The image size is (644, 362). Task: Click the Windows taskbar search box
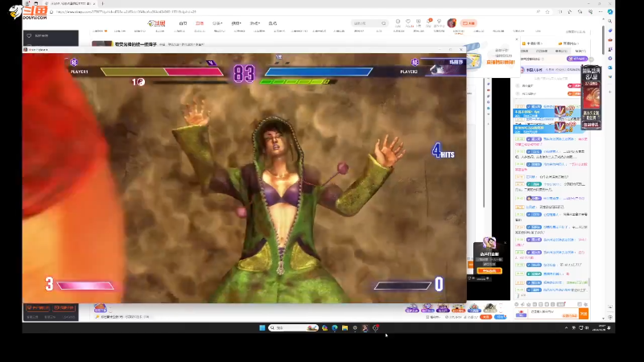(293, 327)
